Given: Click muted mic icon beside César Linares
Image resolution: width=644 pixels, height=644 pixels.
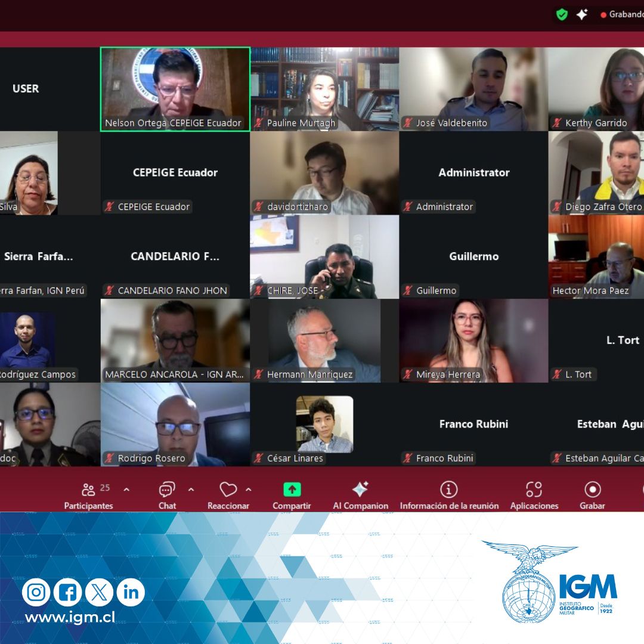Looking at the screenshot, I should click(258, 458).
